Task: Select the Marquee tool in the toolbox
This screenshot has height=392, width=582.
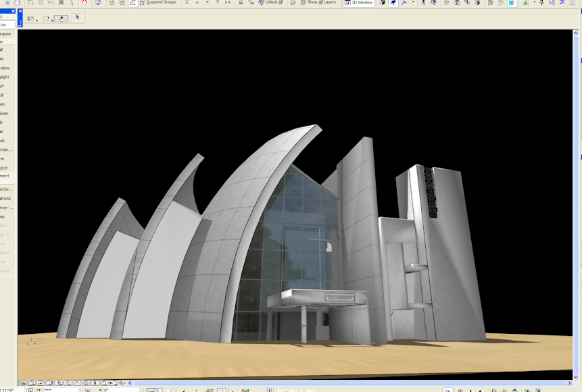Action: click(5, 33)
